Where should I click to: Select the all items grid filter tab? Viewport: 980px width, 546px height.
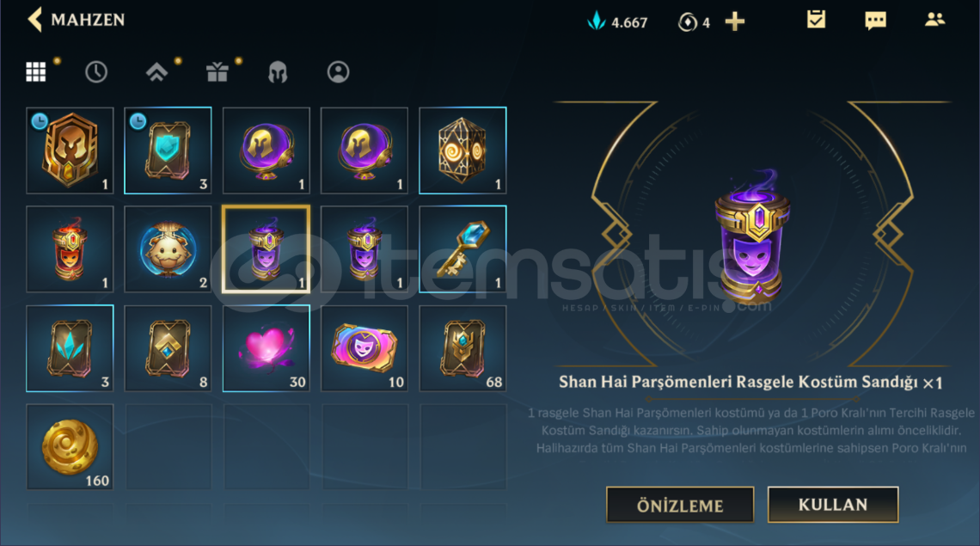(x=35, y=72)
